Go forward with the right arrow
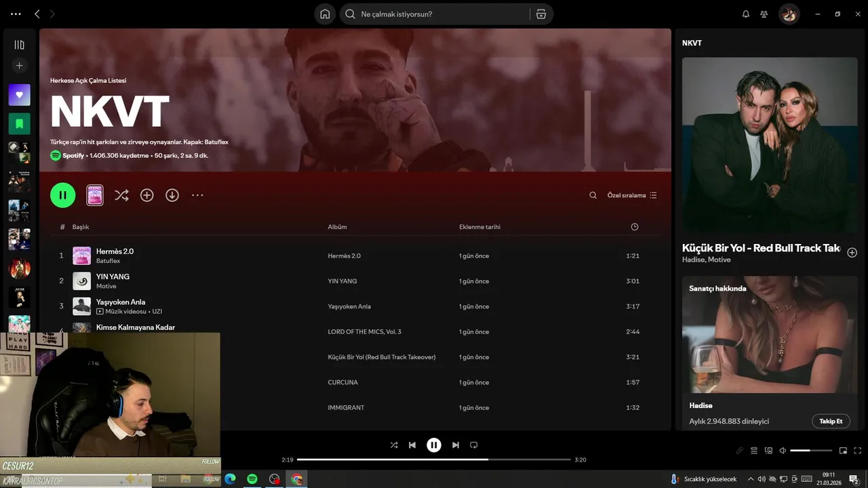Viewport: 868px width, 488px height. click(52, 14)
